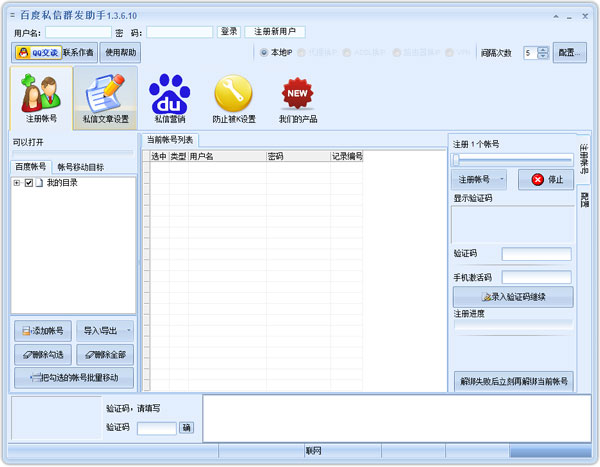
Task: Open 使用帮助 help button
Action: pyautogui.click(x=121, y=52)
